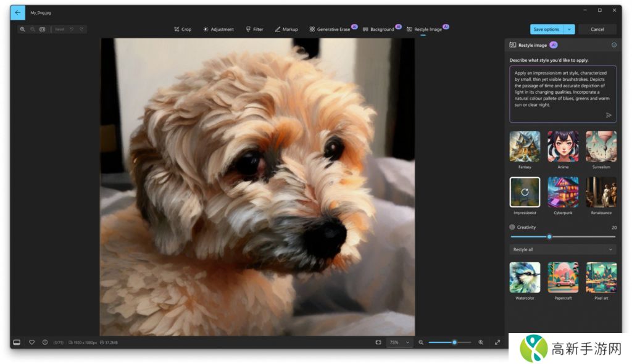Click bottom zoom out magnifier

click(x=421, y=342)
